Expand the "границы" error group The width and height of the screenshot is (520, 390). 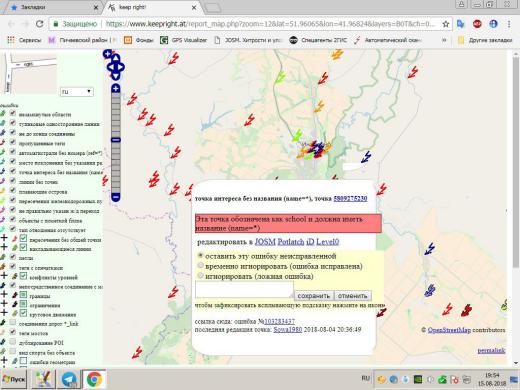[4, 294]
